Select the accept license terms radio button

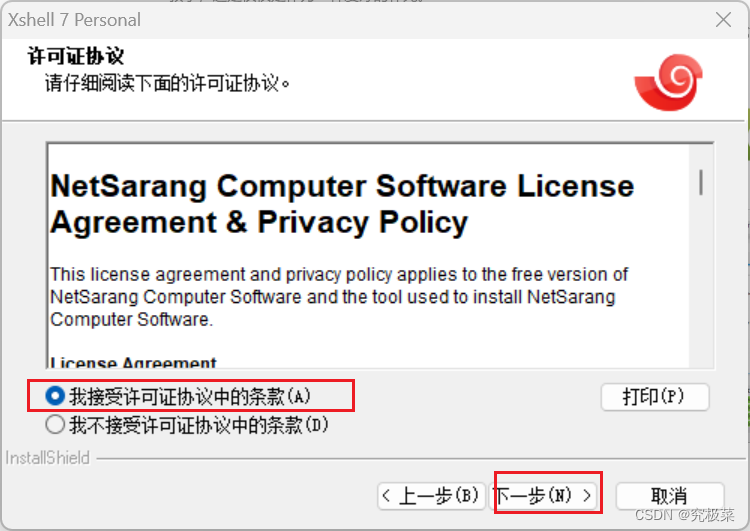pos(55,396)
